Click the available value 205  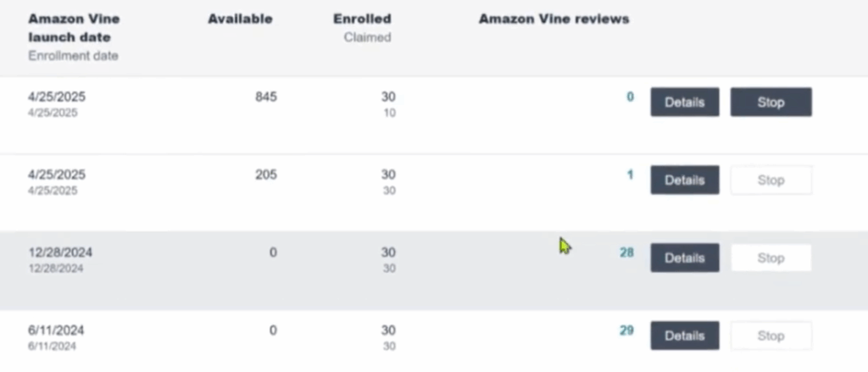point(265,175)
